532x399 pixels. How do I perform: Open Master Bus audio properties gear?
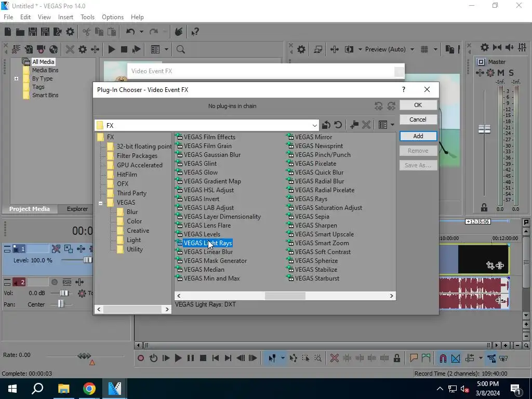point(485,47)
